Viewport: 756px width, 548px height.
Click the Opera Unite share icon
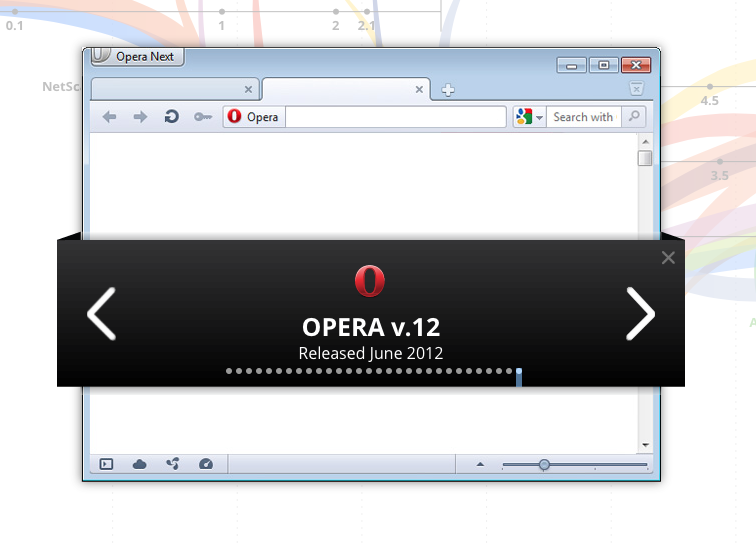click(173, 464)
